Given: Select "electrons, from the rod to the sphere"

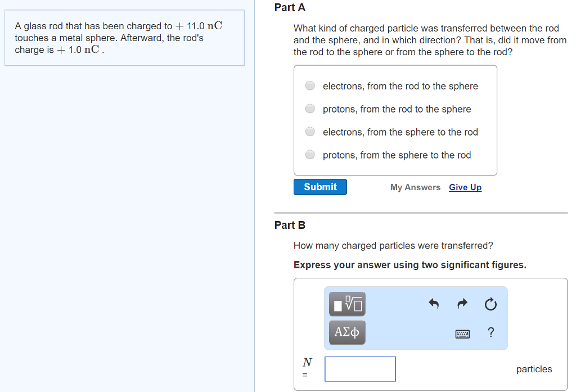Looking at the screenshot, I should pyautogui.click(x=310, y=86).
